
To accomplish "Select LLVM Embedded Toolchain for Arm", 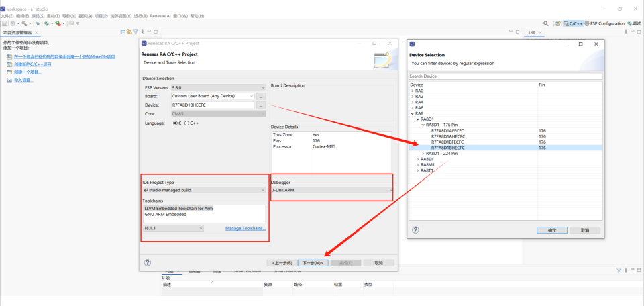I will (x=178, y=209).
